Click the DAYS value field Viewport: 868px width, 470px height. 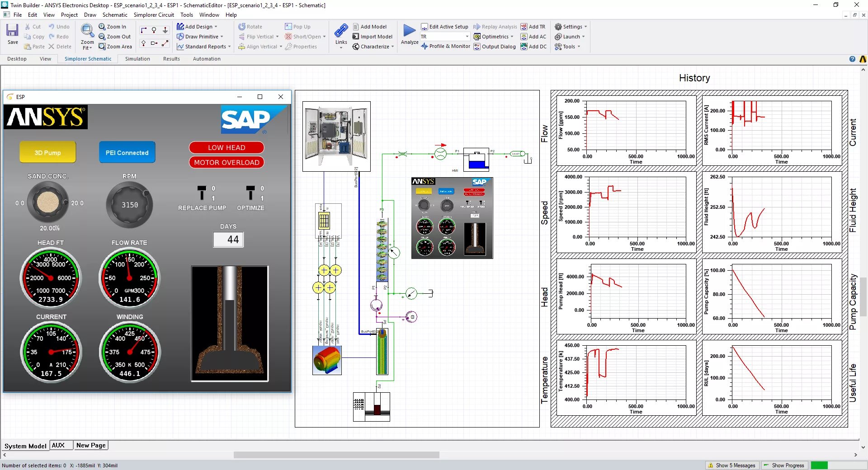pyautogui.click(x=229, y=240)
